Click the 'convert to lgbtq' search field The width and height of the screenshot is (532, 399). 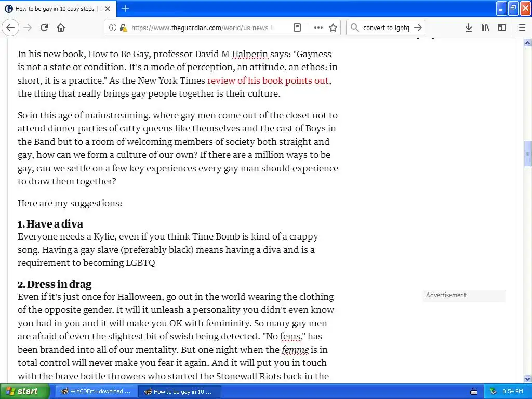click(386, 28)
